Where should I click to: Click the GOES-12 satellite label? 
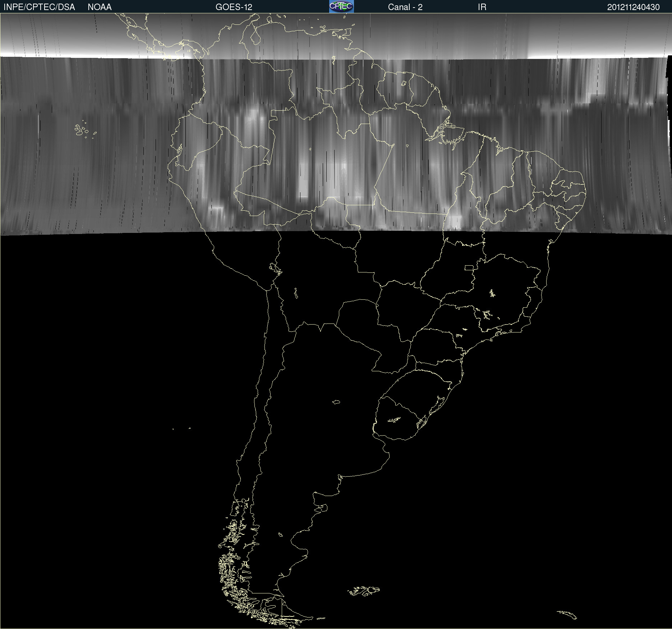[234, 7]
